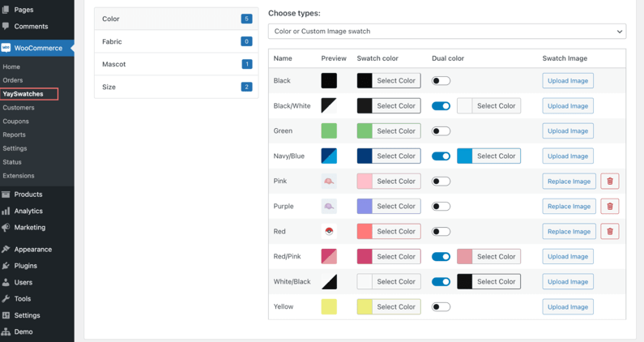Disable dual color for Navy/Blue

441,156
